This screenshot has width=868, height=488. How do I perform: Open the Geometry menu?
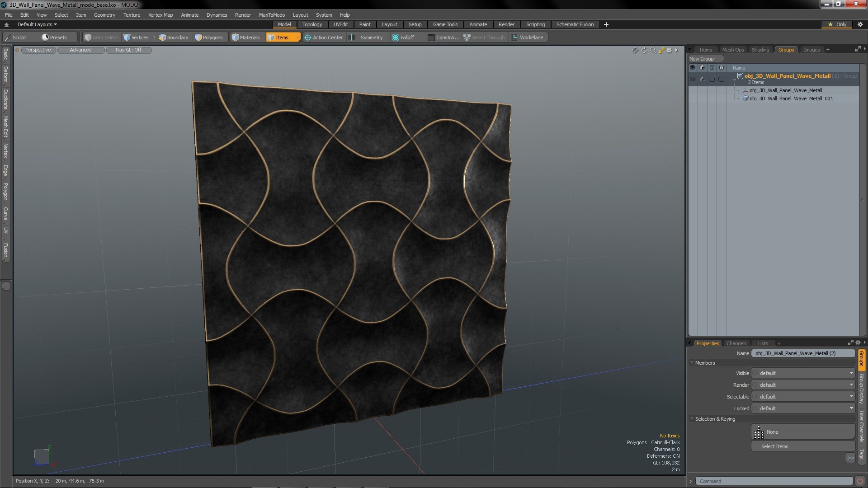click(x=104, y=15)
